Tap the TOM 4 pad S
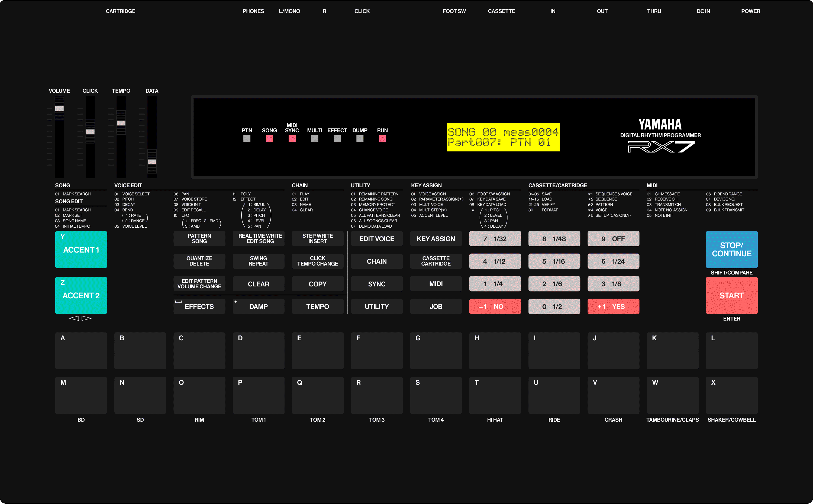Viewport: 813px width, 504px height. (436, 395)
